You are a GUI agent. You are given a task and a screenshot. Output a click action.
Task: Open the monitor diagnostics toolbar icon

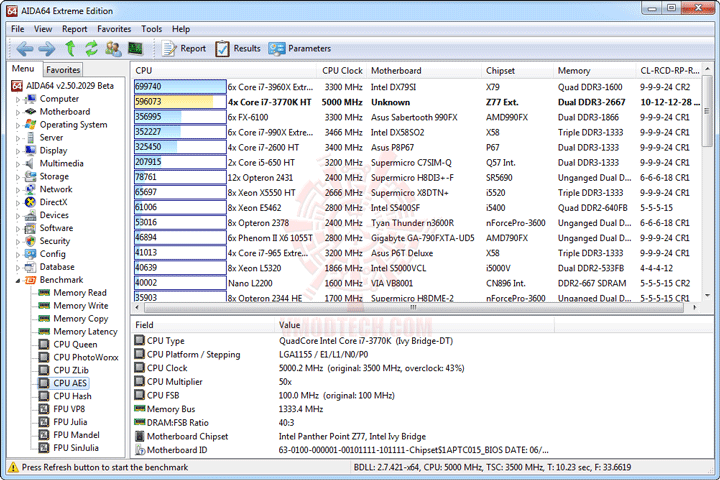pyautogui.click(x=135, y=48)
